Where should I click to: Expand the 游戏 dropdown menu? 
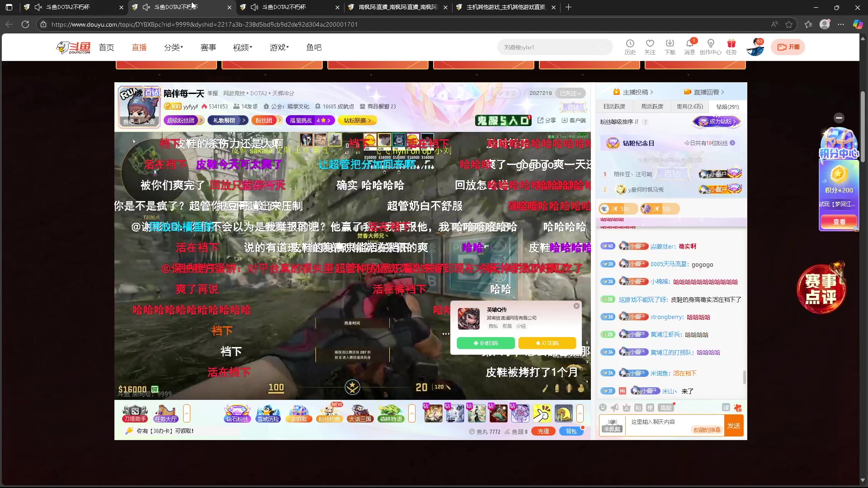coord(279,47)
